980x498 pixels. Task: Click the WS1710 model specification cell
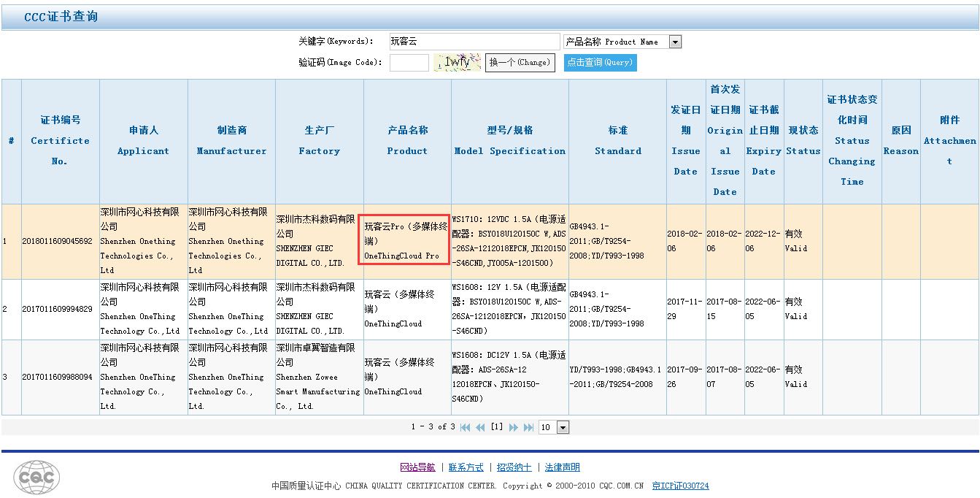click(509, 241)
